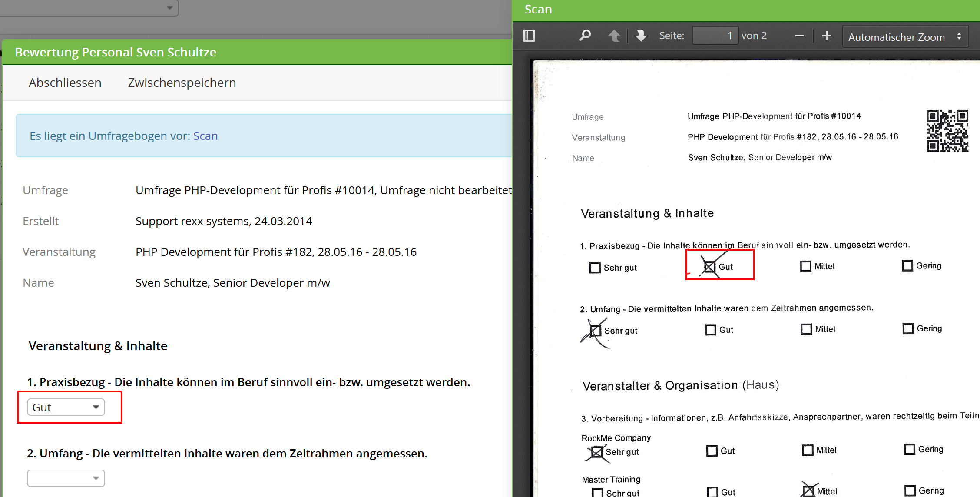Click crossed Mittel checkbox under Master Training

808,491
